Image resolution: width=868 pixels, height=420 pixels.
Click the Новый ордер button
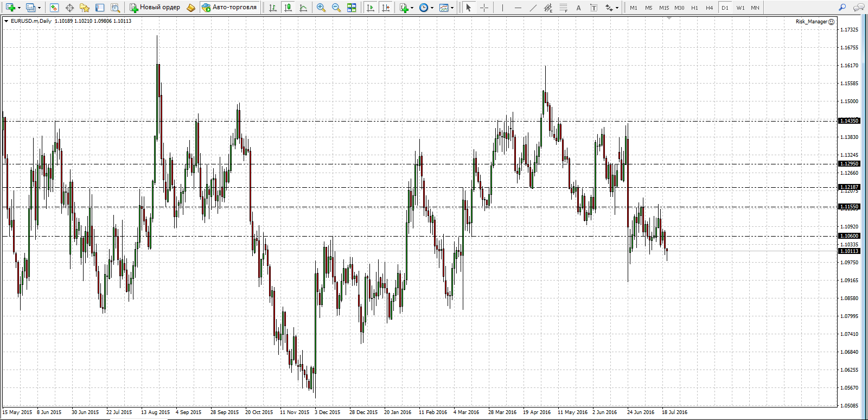point(155,8)
